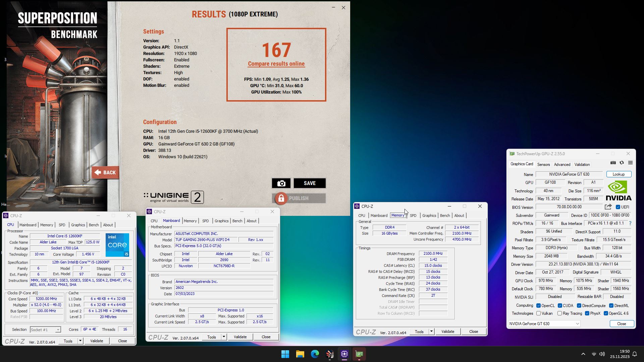Viewport: 644px width, 362px height.
Task: Click Close in the GPU-Z window
Action: tap(622, 324)
